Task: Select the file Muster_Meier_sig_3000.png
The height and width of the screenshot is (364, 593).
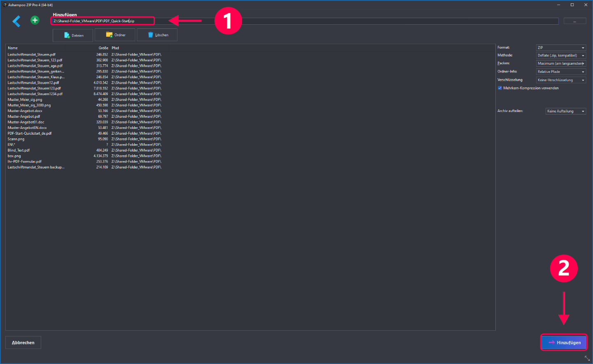Action: pos(29,105)
